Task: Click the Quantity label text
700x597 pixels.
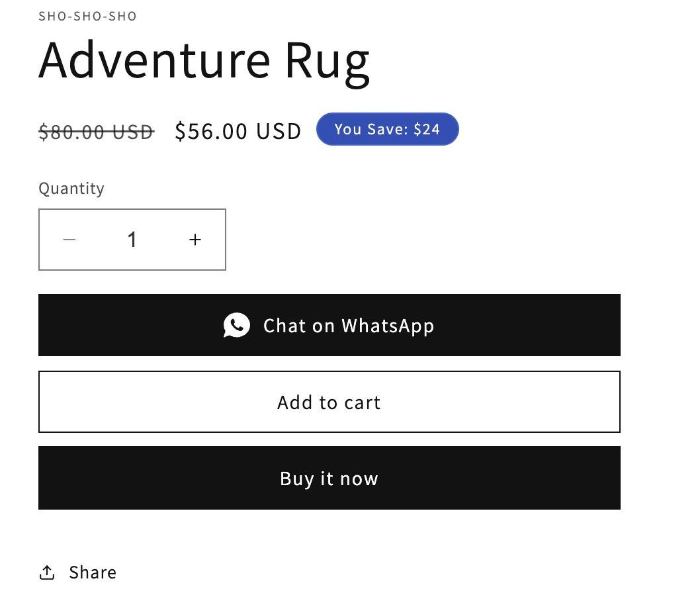Action: tap(71, 189)
